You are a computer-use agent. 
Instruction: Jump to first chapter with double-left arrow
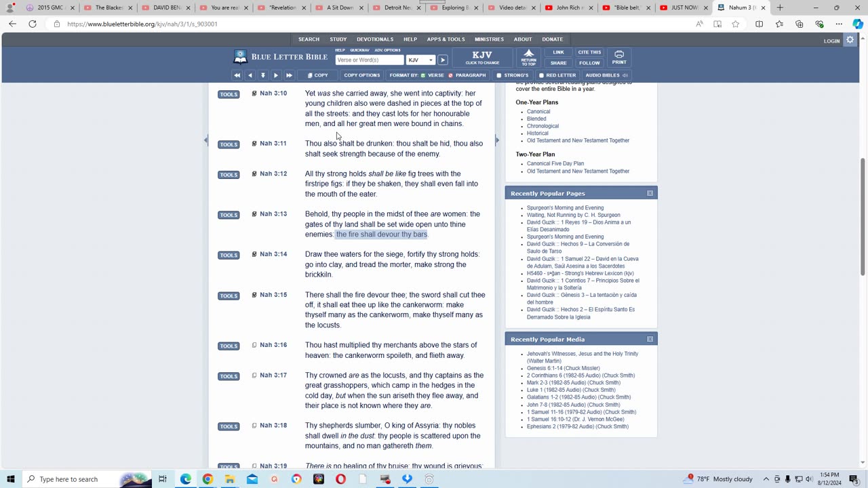coord(237,75)
